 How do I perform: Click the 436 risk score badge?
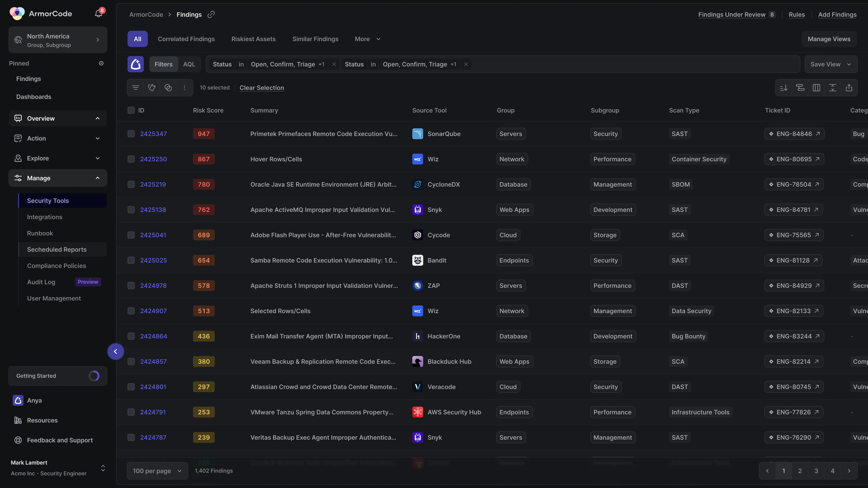click(204, 336)
